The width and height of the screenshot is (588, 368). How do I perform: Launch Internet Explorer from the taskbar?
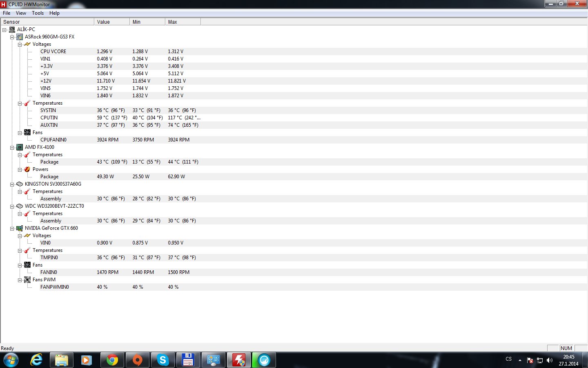tap(36, 360)
